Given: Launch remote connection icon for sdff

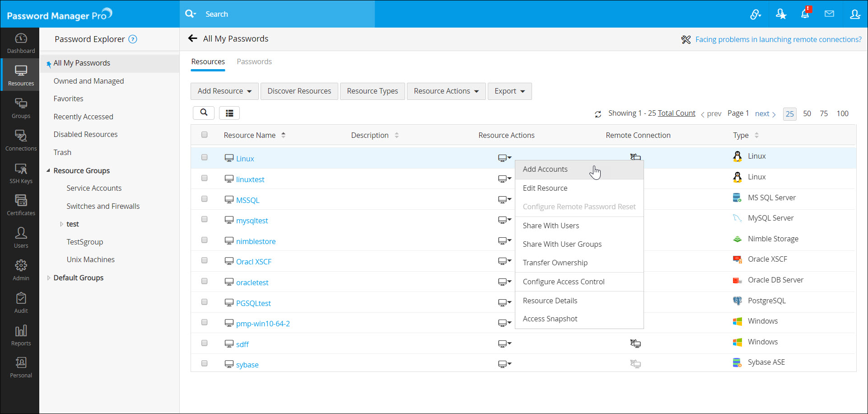Looking at the screenshot, I should pos(635,343).
